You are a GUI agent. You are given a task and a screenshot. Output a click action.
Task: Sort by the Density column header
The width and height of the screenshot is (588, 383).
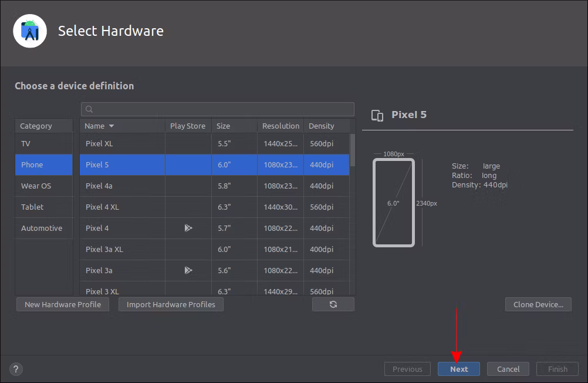(x=327, y=126)
